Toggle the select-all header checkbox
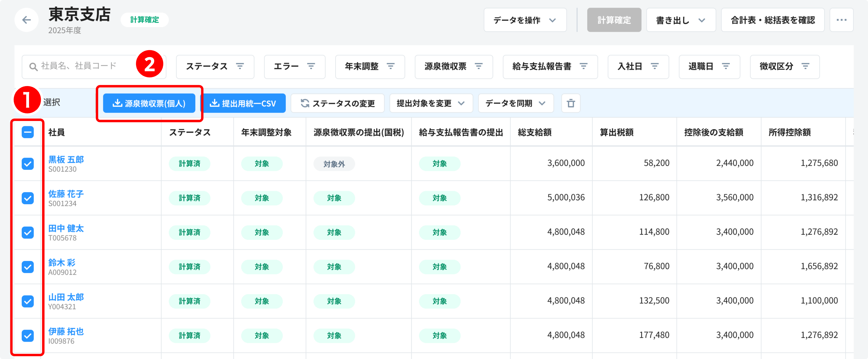 (28, 132)
